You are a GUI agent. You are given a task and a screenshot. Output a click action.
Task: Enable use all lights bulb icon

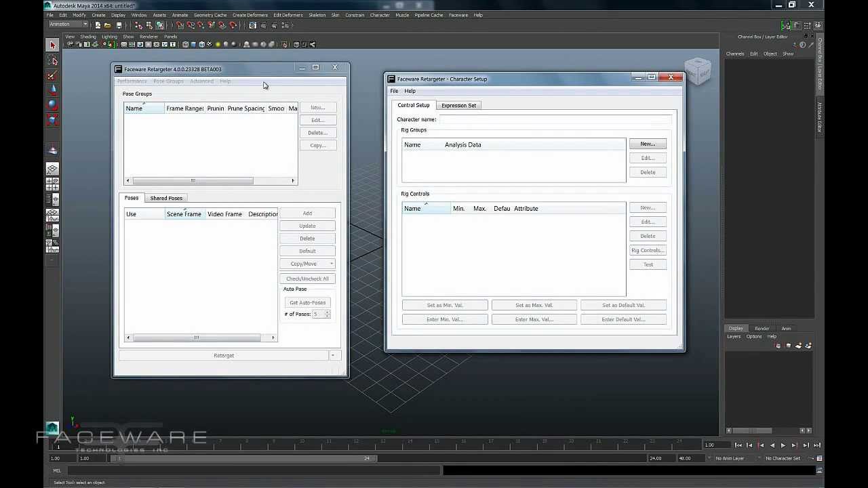[218, 45]
